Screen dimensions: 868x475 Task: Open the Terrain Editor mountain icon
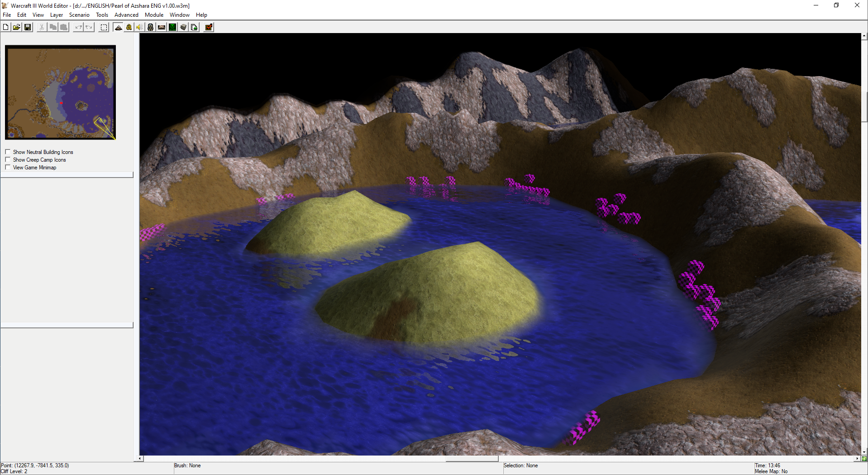tap(118, 27)
